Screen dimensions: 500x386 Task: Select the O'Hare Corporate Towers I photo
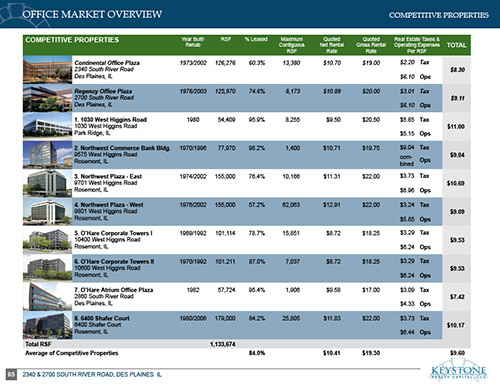click(x=47, y=240)
